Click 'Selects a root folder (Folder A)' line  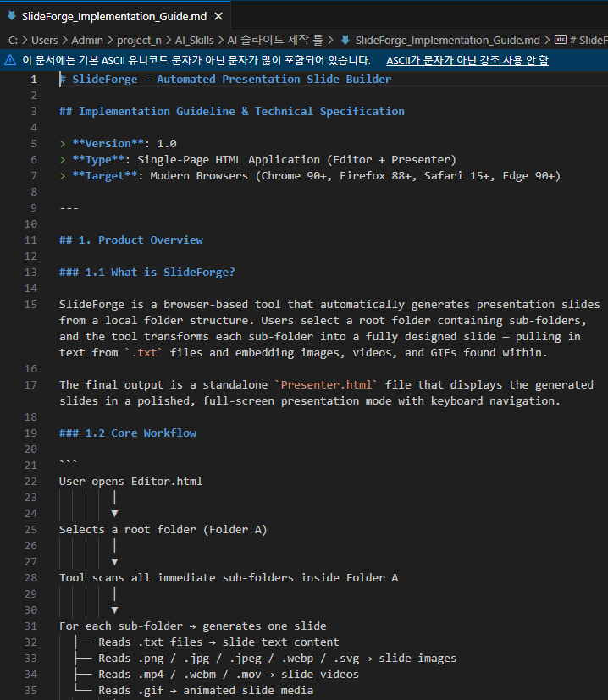click(x=163, y=529)
